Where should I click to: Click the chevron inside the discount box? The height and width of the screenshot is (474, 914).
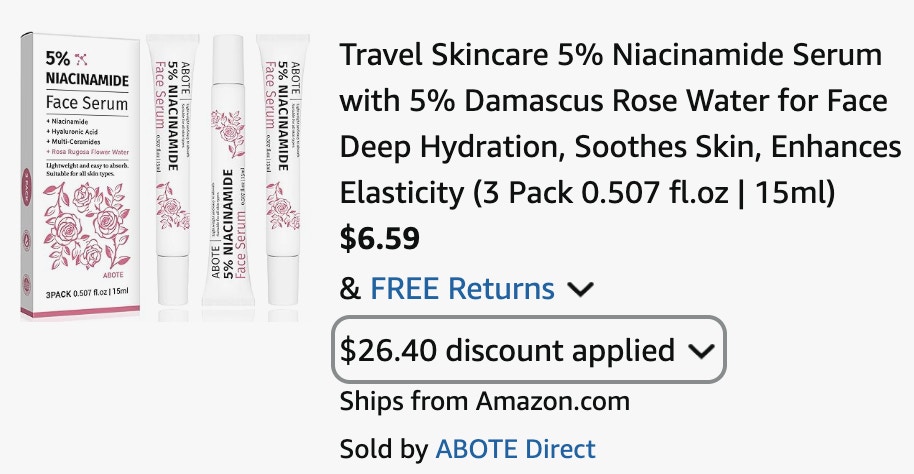(703, 351)
